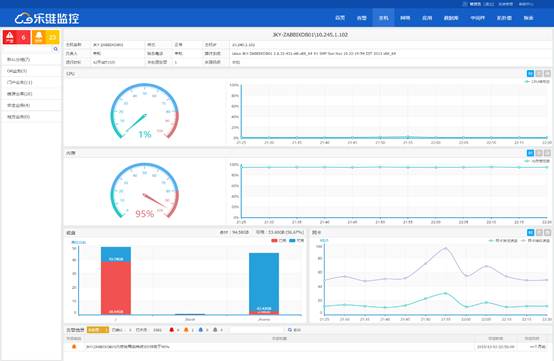The height and width of the screenshot is (361, 554).
Task: Open the 网络 navigation item
Action: (405, 18)
